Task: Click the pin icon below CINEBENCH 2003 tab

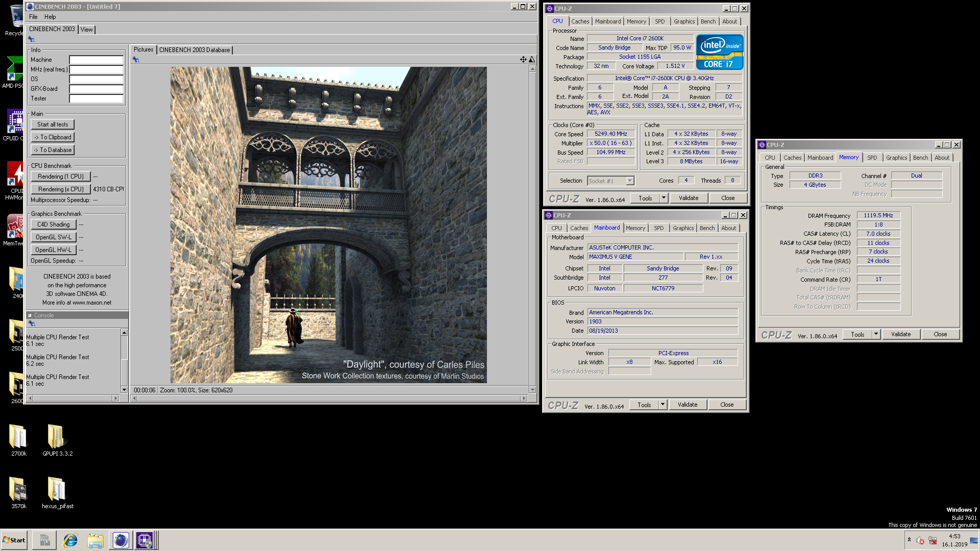Action: [x=31, y=39]
